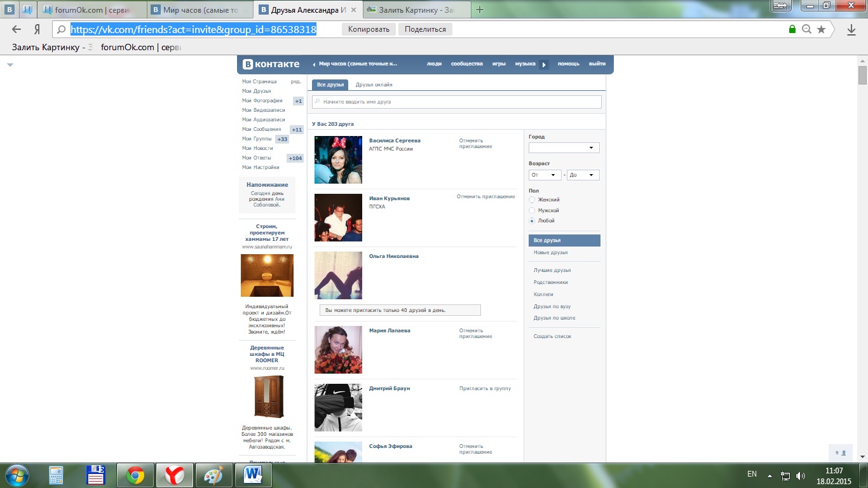Select "Коллеги" friends list

[543, 294]
